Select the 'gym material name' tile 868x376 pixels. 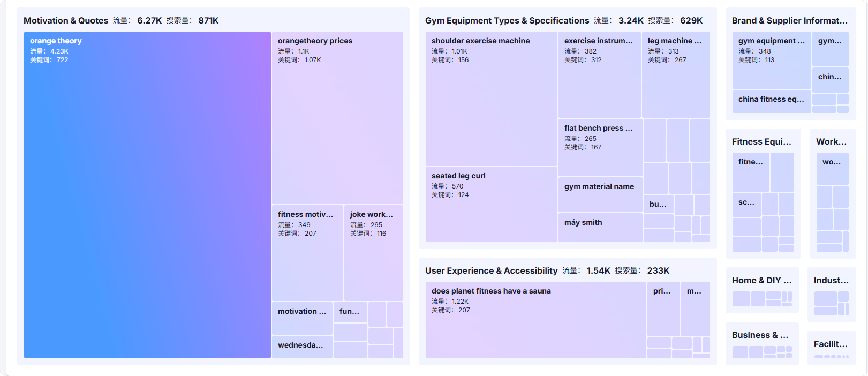[x=600, y=194]
